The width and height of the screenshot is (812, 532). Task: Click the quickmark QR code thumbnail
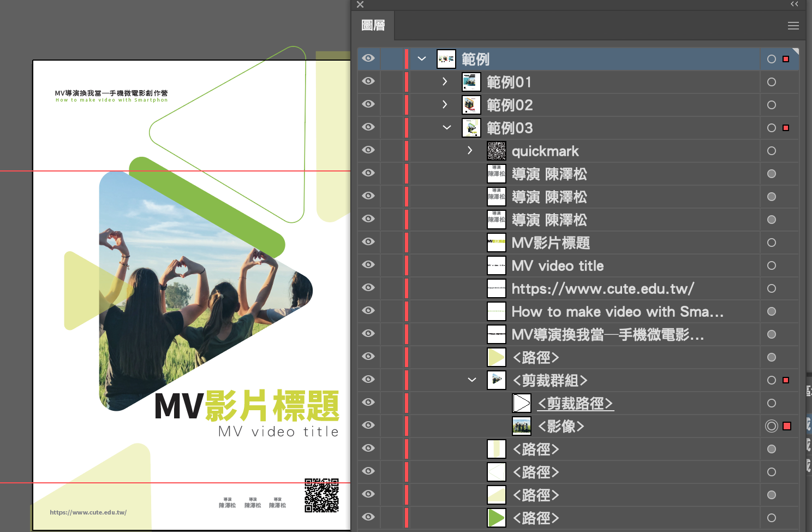pos(496,151)
